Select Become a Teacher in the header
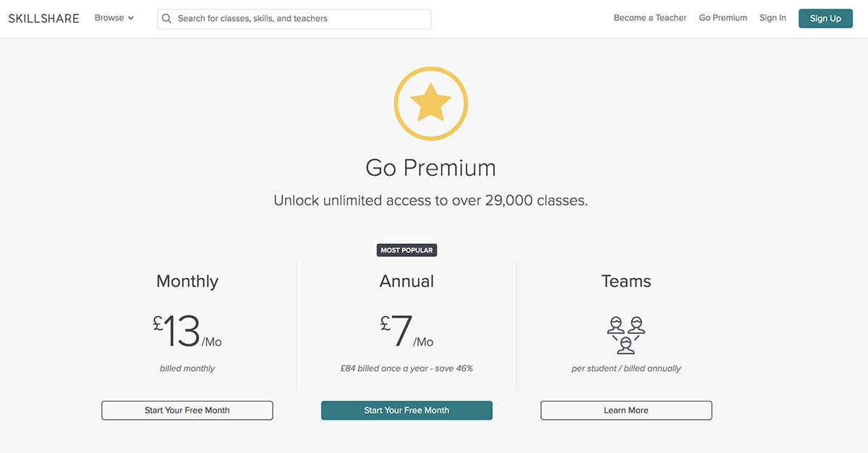This screenshot has height=453, width=868. [650, 17]
